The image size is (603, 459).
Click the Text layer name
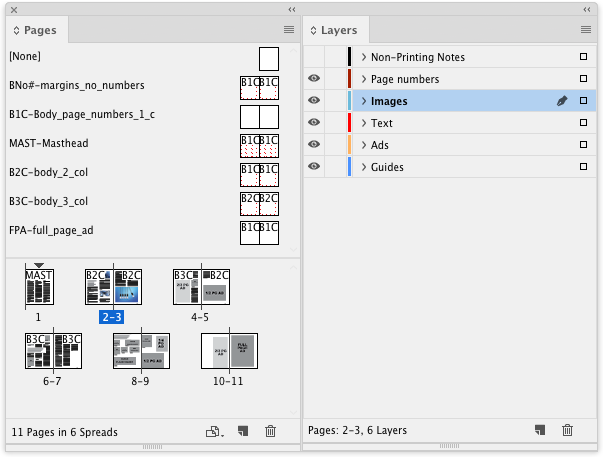pos(381,123)
